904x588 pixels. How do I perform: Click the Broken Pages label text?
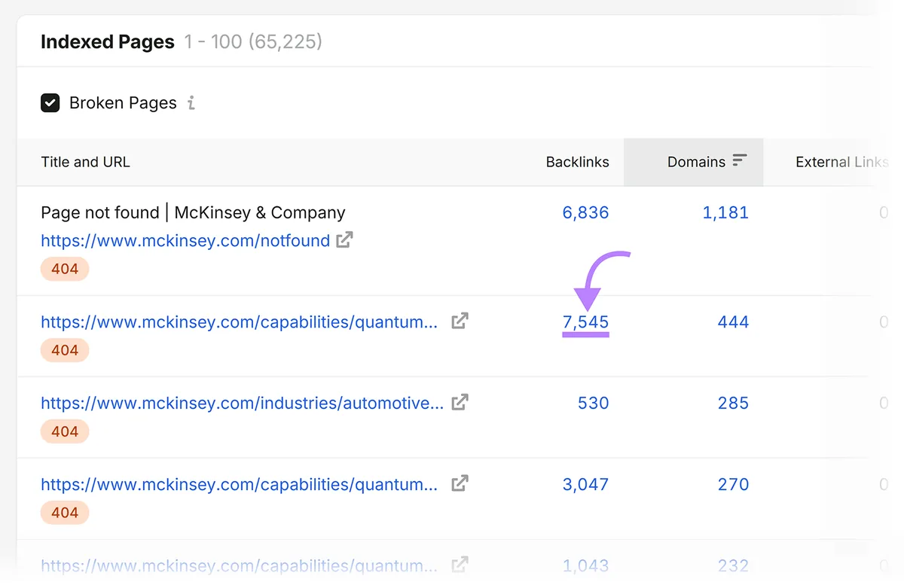tap(123, 103)
